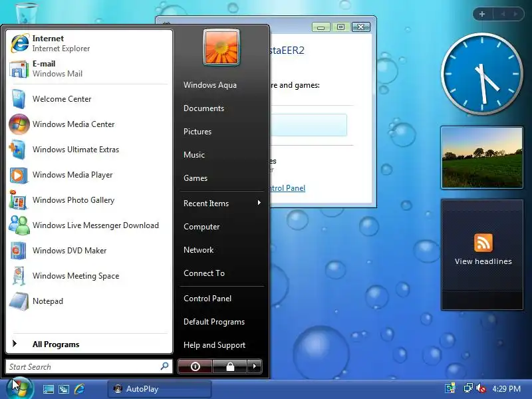Click View headlines in feed gadget
This screenshot has width=532, height=399.
pos(483,261)
